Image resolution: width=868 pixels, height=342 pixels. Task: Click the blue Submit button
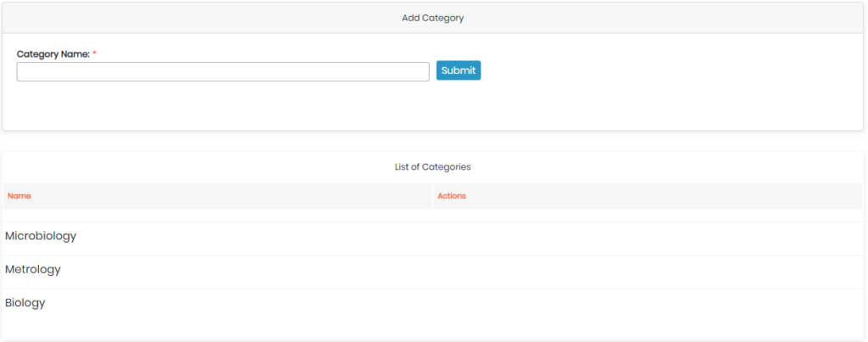pyautogui.click(x=459, y=70)
